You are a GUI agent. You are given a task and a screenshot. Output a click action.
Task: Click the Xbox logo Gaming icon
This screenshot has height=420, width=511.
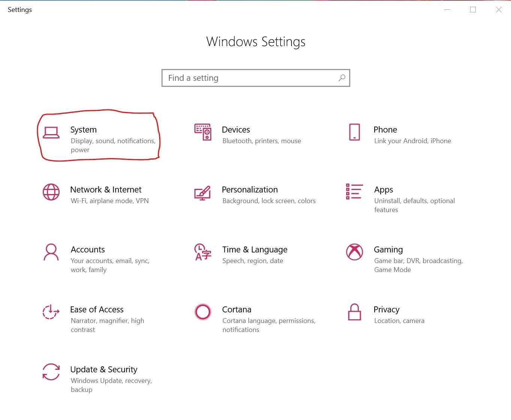coord(354,252)
